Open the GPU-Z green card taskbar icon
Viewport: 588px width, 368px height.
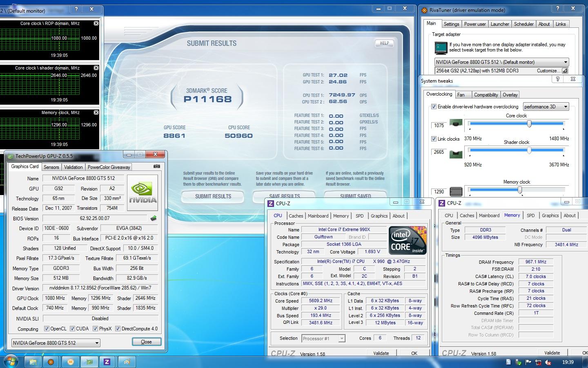pos(89,362)
